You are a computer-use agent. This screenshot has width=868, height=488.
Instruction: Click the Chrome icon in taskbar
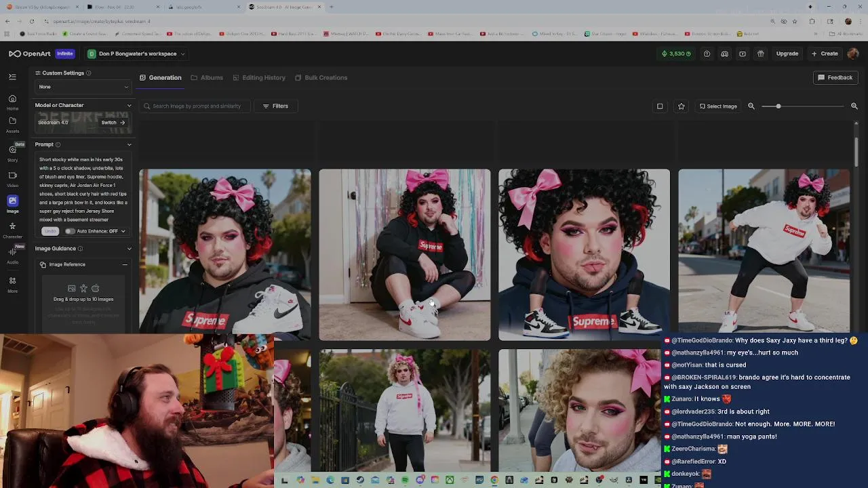tap(494, 481)
